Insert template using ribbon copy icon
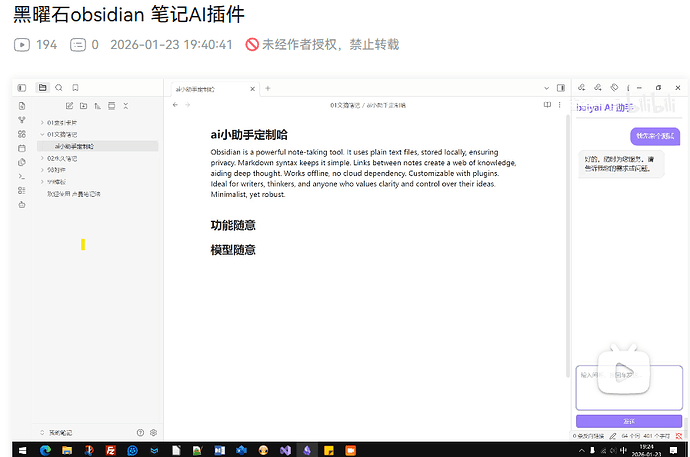The width and height of the screenshot is (690, 457). click(x=22, y=162)
